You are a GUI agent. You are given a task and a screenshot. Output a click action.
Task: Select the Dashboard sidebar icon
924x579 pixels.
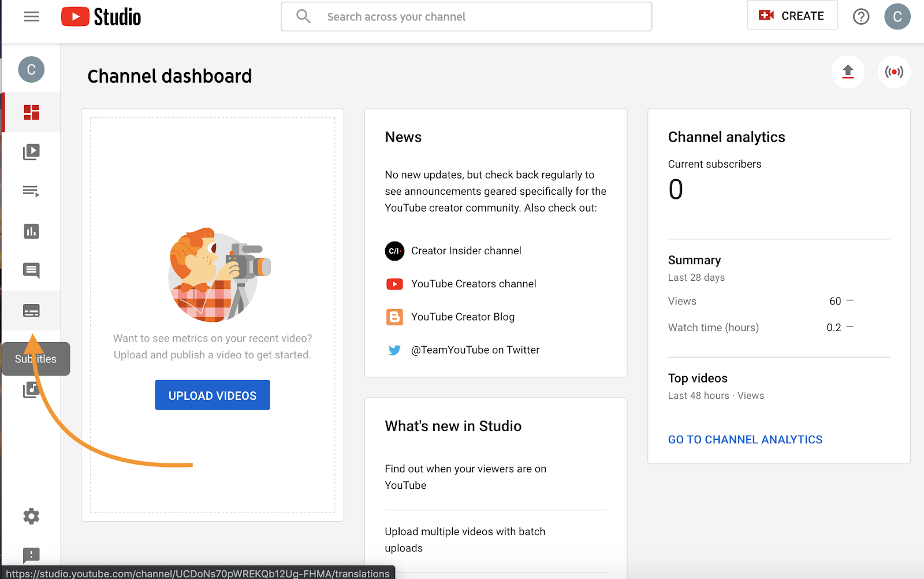(x=31, y=112)
